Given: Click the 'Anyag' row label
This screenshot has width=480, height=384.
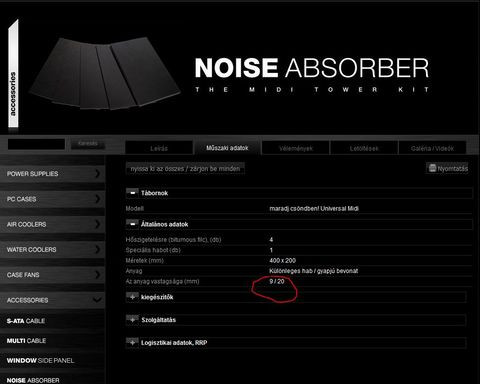Looking at the screenshot, I should tap(134, 271).
